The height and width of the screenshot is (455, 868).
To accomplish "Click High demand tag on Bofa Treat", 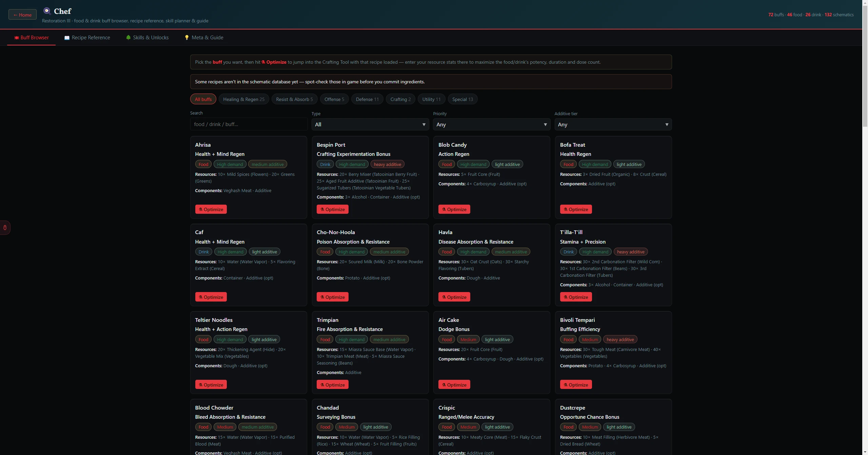I will point(595,164).
